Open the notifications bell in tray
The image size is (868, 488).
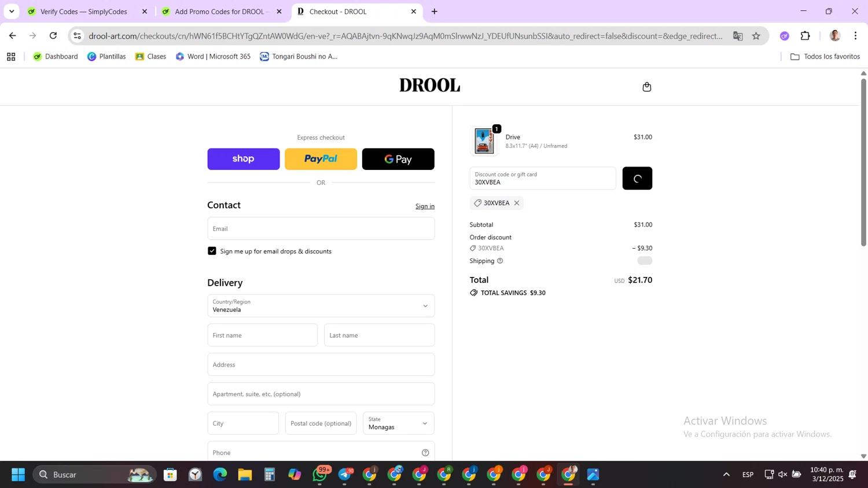tap(853, 475)
